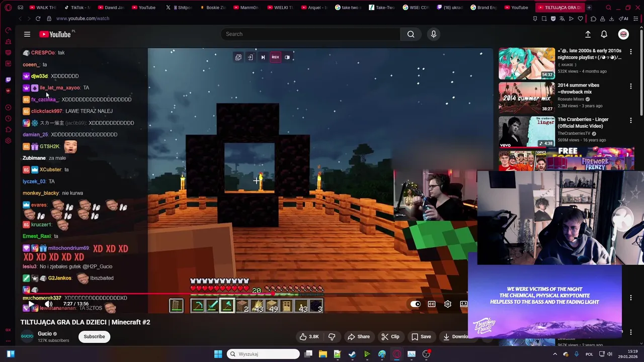Open the YouTube create/upload icon
This screenshot has width=644, height=362.
[x=588, y=34]
